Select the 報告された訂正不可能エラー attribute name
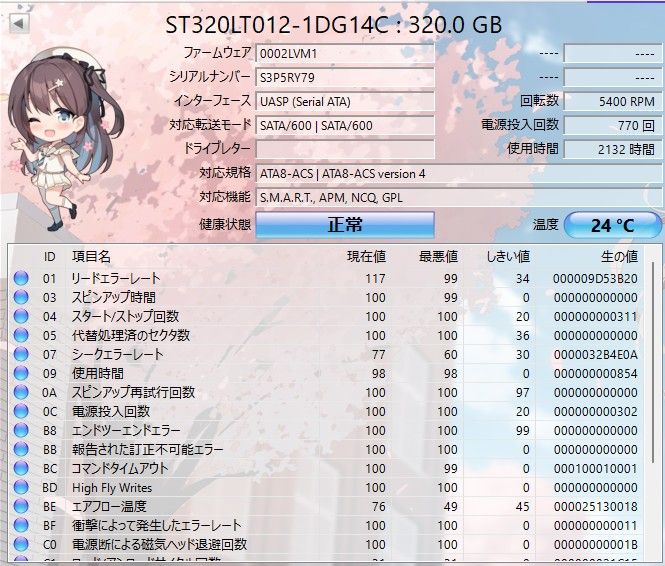Screen dimensions: 665x566 pyautogui.click(x=147, y=449)
